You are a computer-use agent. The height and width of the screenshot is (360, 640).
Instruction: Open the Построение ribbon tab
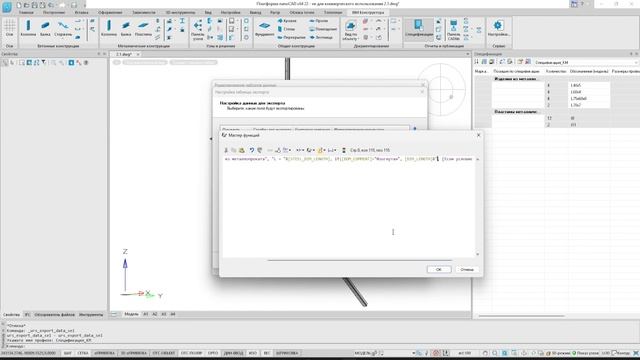point(54,13)
